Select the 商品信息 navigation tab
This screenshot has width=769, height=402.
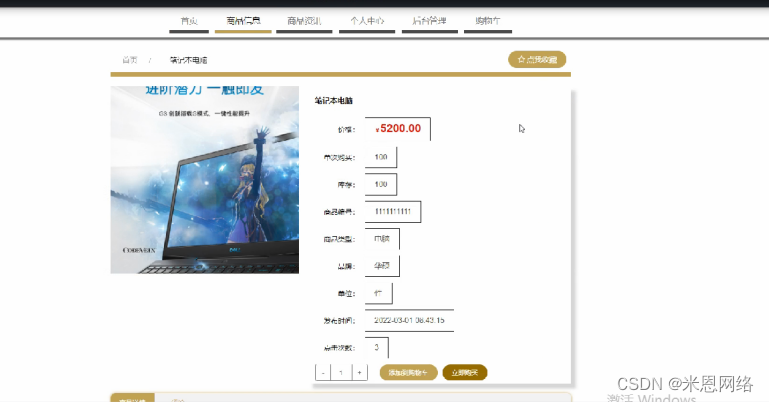click(x=243, y=21)
